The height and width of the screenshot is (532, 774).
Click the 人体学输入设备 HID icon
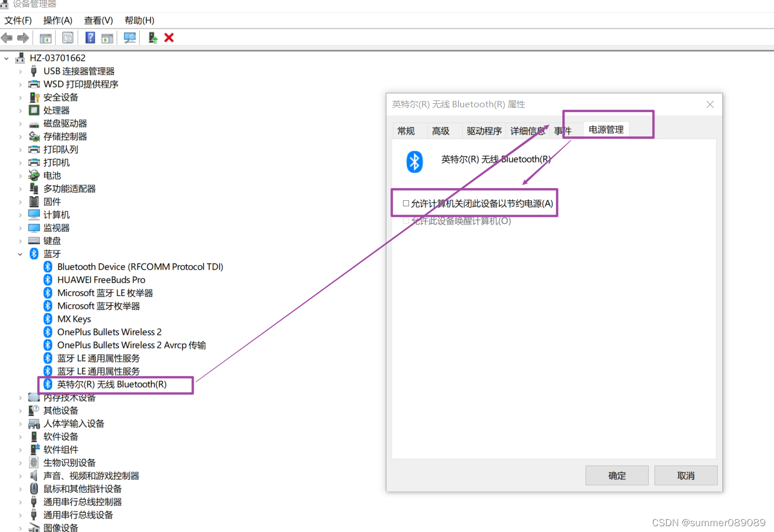(x=34, y=424)
